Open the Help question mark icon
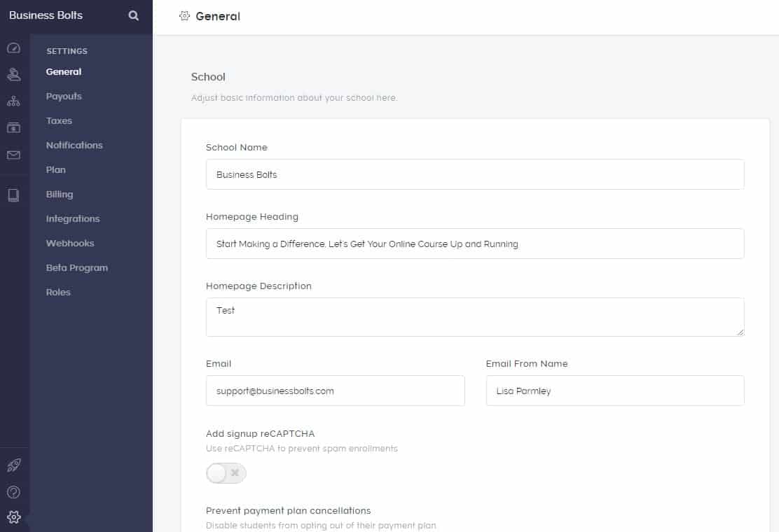The height and width of the screenshot is (532, 779). [x=13, y=492]
